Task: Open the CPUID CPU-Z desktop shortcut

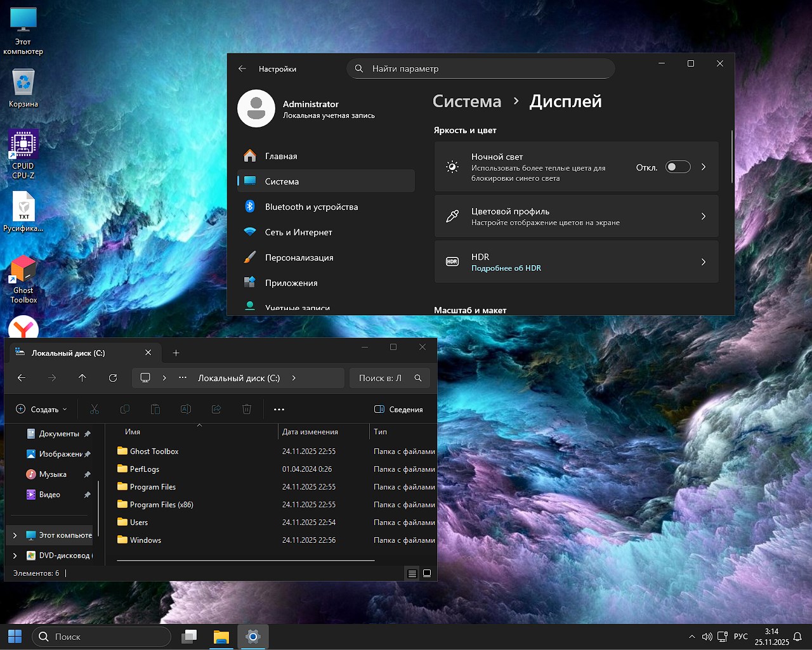Action: (x=23, y=146)
